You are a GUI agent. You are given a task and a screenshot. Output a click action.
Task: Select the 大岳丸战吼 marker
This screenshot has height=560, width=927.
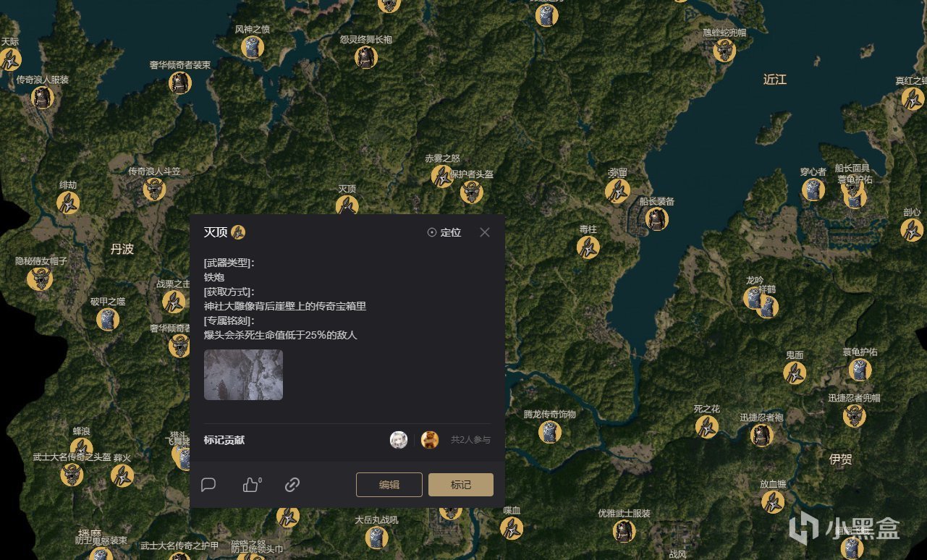point(376,537)
